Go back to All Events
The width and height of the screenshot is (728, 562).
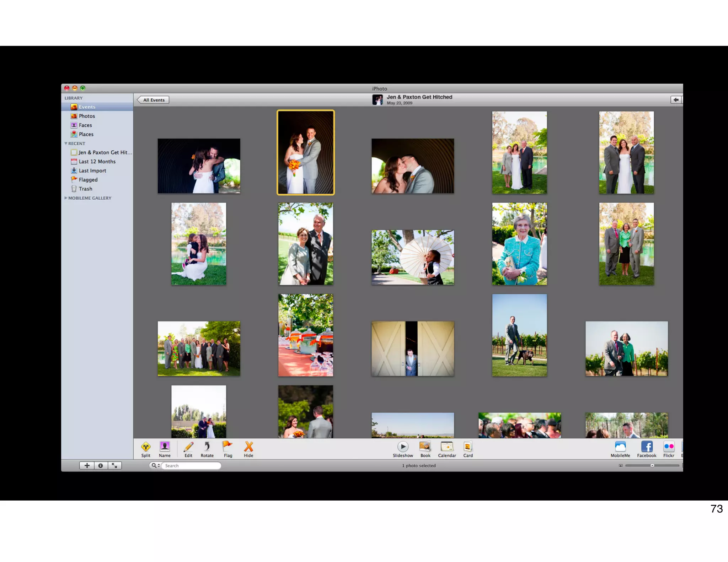tap(153, 100)
